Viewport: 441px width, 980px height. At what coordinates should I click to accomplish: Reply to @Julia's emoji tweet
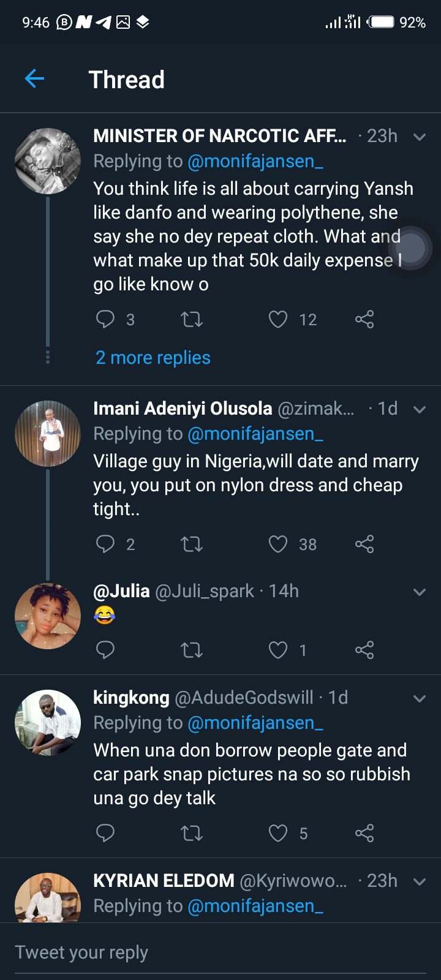[105, 650]
